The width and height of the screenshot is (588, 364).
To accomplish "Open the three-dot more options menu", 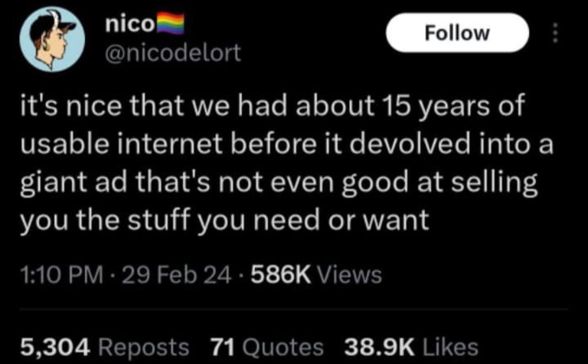I will (555, 33).
